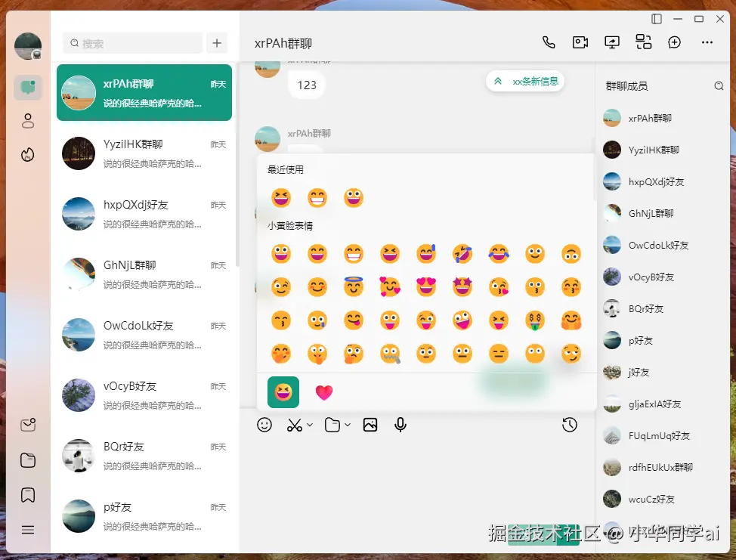736x560 pixels.
Task: Jump to xx条新信息 new messages
Action: tap(525, 81)
